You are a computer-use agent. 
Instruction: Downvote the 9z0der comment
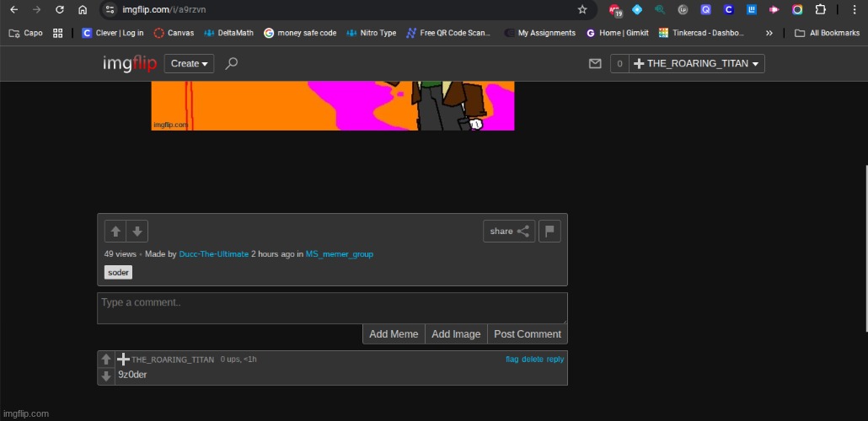coord(105,376)
